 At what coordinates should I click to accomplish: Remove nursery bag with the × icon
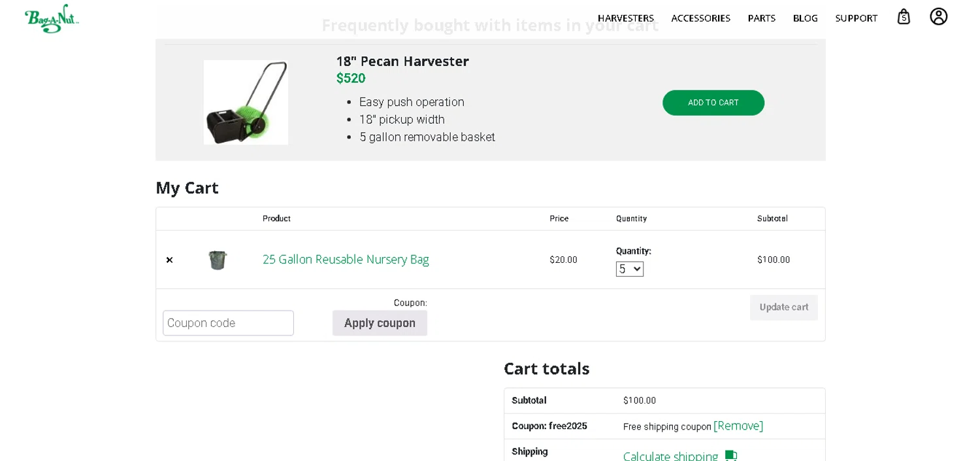(169, 260)
